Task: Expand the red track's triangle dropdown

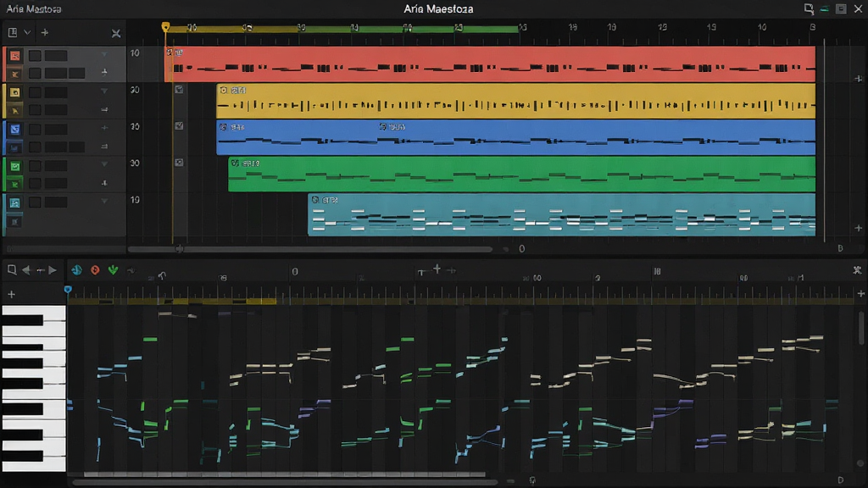Action: pos(104,54)
